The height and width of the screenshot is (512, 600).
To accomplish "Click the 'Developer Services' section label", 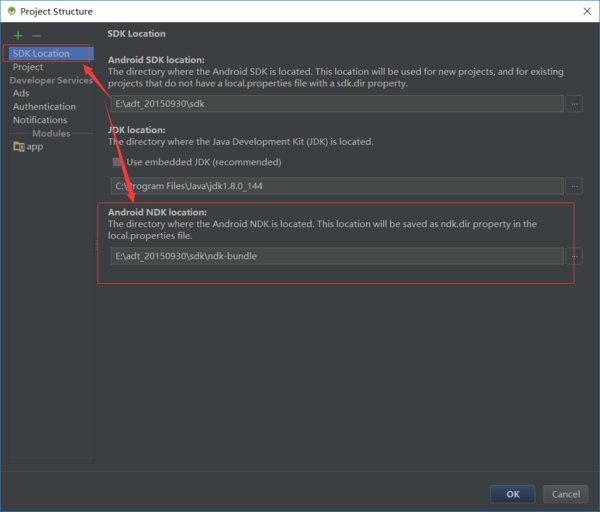I will tap(51, 80).
